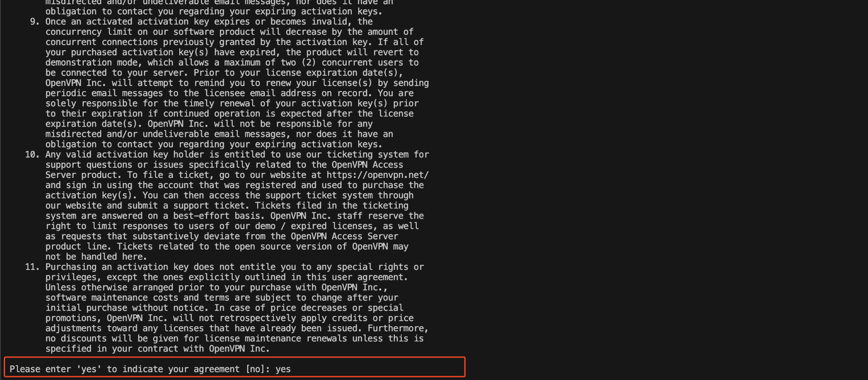Image resolution: width=868 pixels, height=380 pixels.
Task: Click 'Any valid activation key holder' text
Action: (x=124, y=155)
